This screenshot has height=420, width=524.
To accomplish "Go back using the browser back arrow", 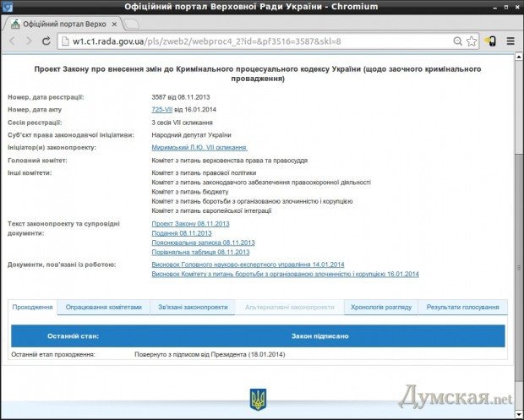I will (14, 40).
